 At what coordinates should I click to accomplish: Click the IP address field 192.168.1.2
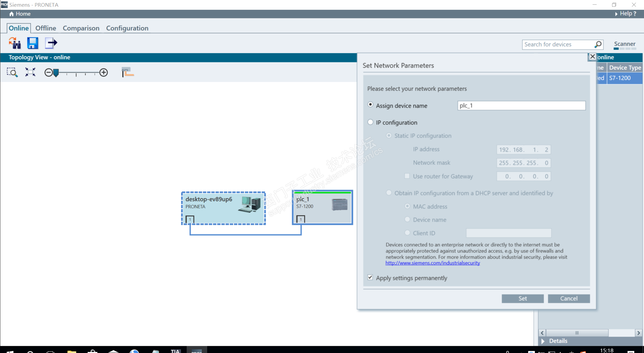(523, 149)
